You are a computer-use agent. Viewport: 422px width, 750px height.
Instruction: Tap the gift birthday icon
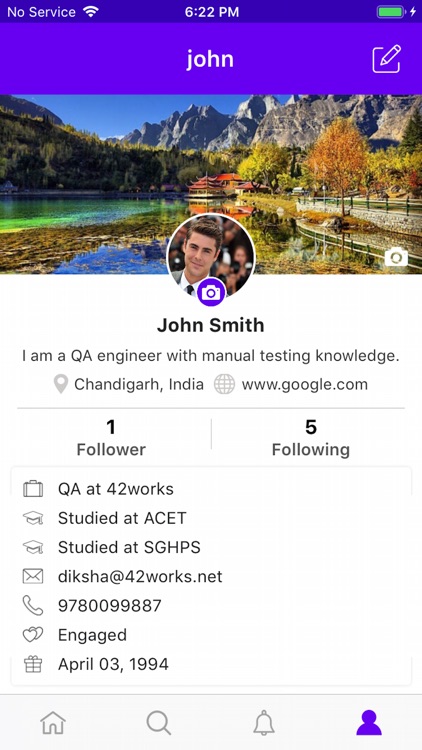point(33,664)
